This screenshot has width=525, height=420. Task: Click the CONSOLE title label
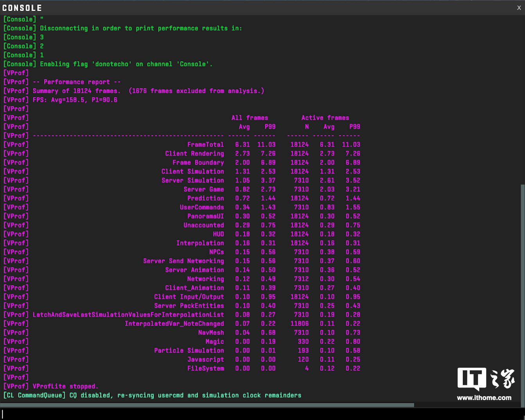click(22, 8)
